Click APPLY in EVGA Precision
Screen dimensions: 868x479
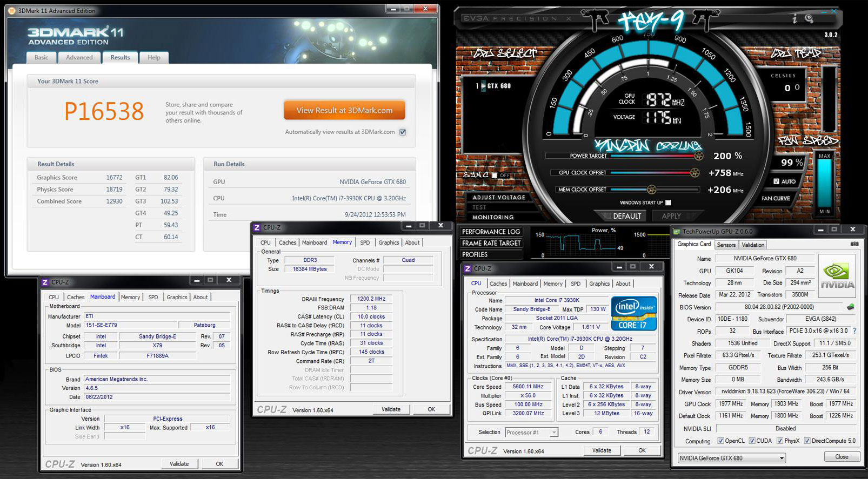click(671, 216)
